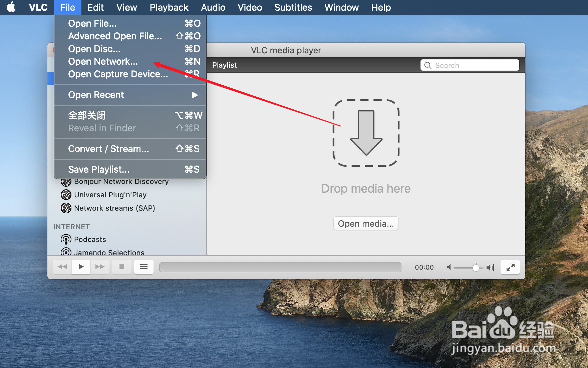The image size is (588, 368).
Task: Click the Podcasts broadcast icon
Action: tap(66, 239)
